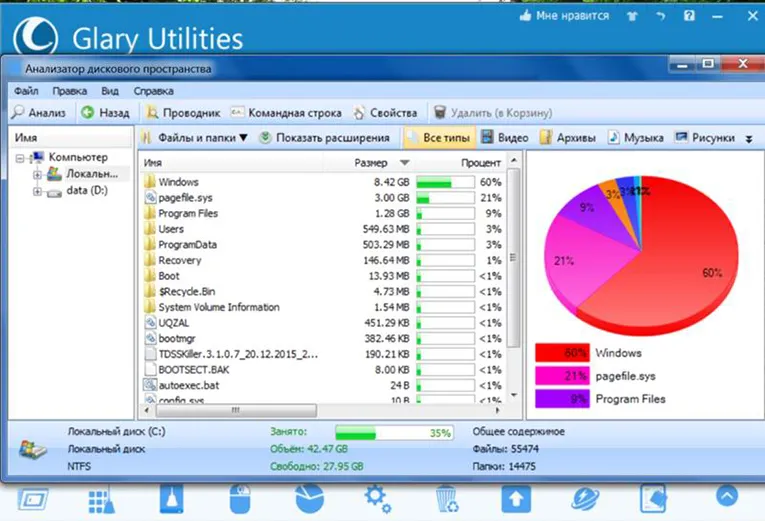Image resolution: width=765 pixels, height=521 pixels.
Task: Toggle the Показать расширения option
Action: [325, 138]
